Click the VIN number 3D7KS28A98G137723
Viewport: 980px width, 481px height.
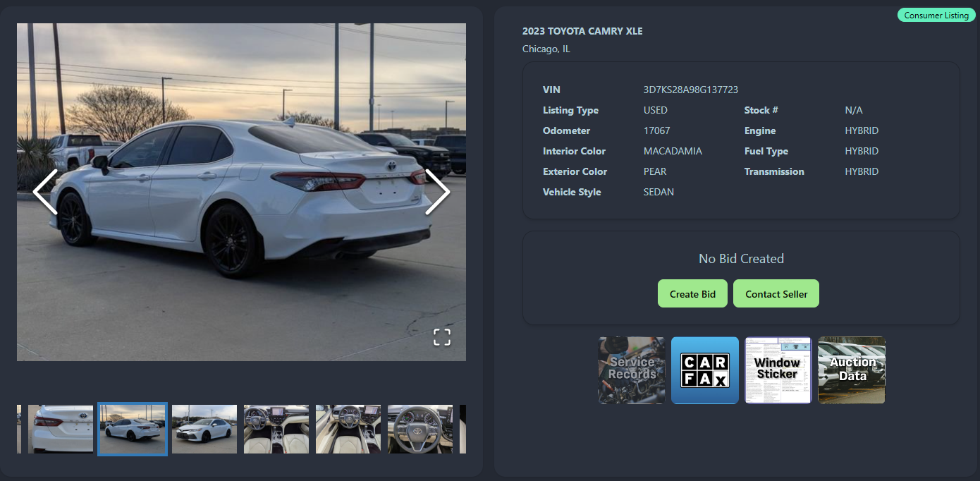click(690, 90)
